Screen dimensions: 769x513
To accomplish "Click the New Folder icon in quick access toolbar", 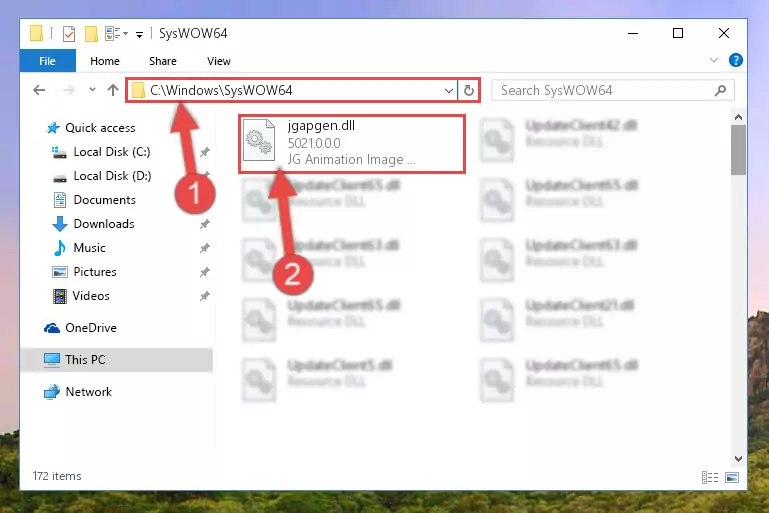I will 91,33.
